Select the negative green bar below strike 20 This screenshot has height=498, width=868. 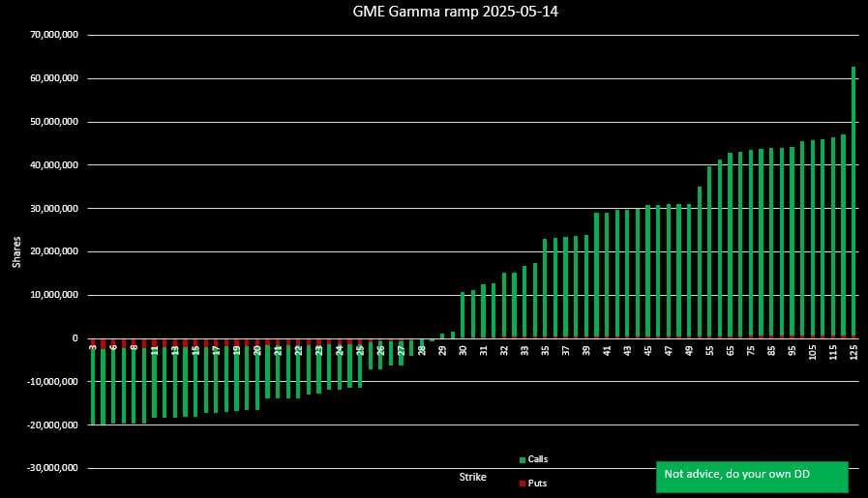pos(257,377)
